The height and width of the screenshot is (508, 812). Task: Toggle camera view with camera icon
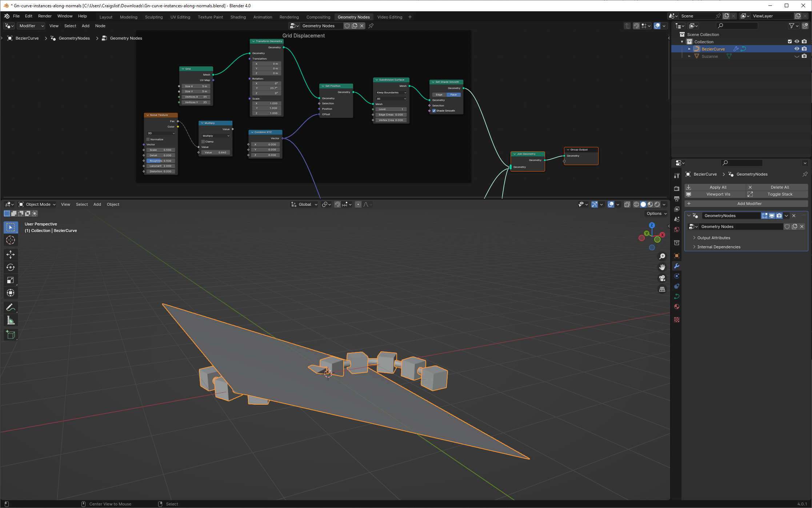pos(662,278)
